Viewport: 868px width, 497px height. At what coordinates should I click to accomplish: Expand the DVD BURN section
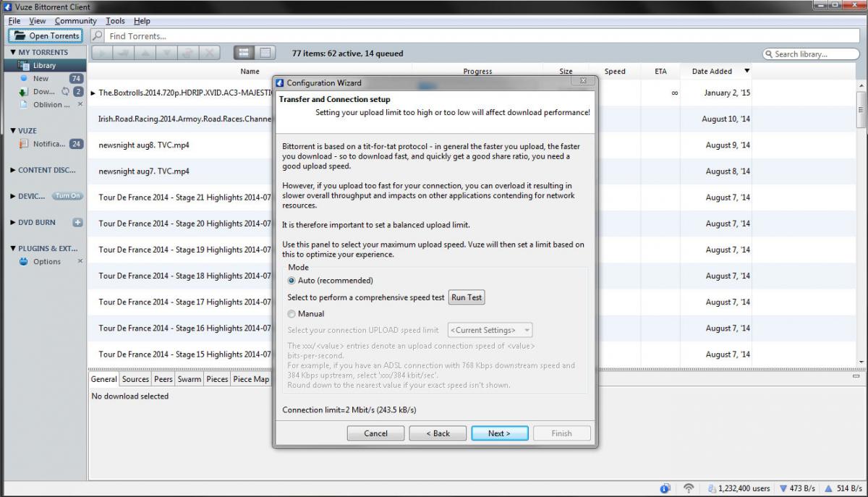tap(13, 223)
